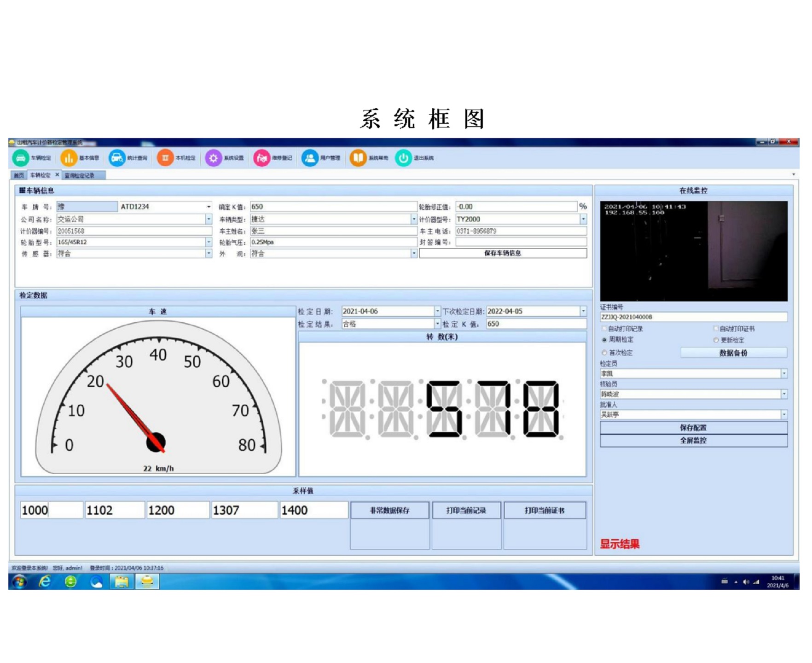
Task: Open 统计查询 car search icon
Action: tap(117, 158)
